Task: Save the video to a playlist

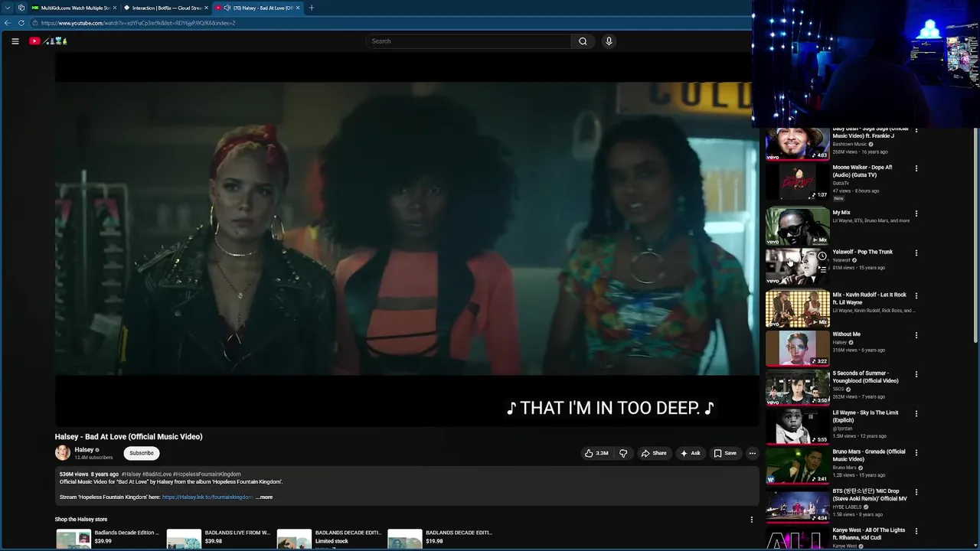Action: (725, 453)
